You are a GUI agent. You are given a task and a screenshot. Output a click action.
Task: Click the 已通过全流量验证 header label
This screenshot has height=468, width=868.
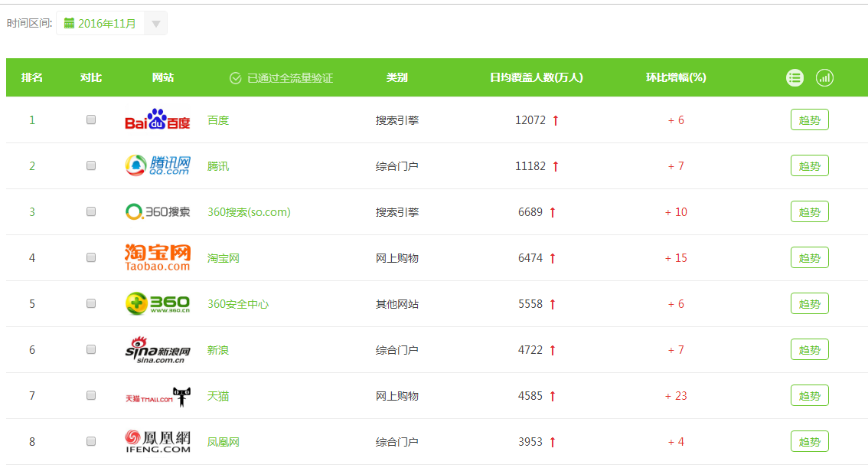point(290,78)
